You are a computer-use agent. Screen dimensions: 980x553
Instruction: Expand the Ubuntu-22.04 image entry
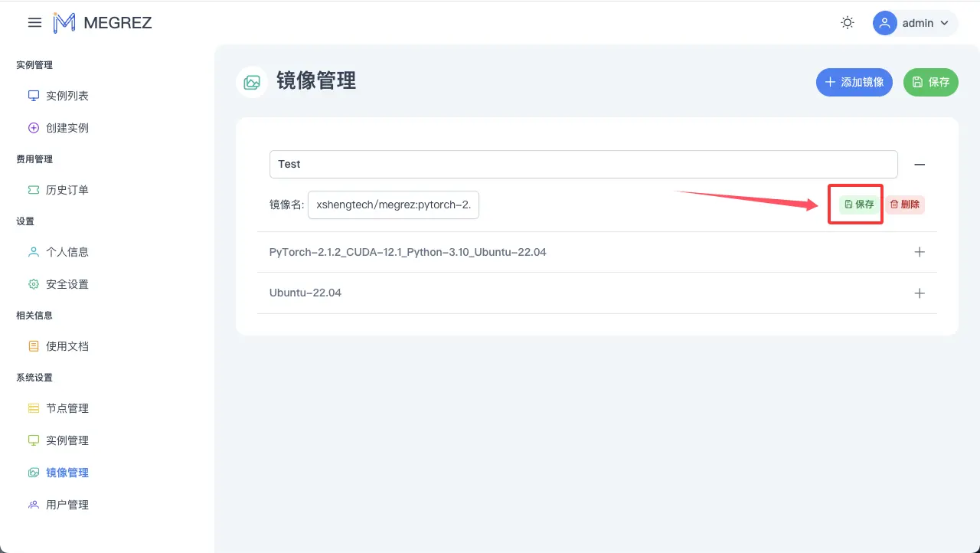(920, 293)
